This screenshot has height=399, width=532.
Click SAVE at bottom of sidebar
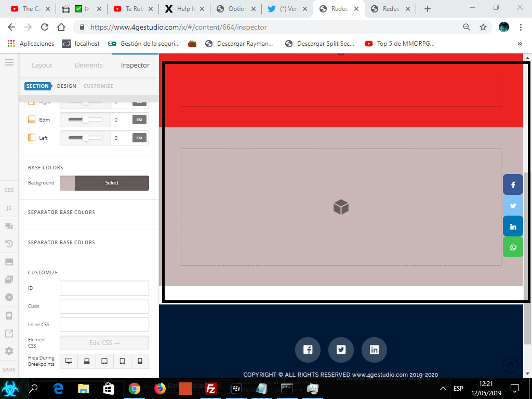coord(9,369)
